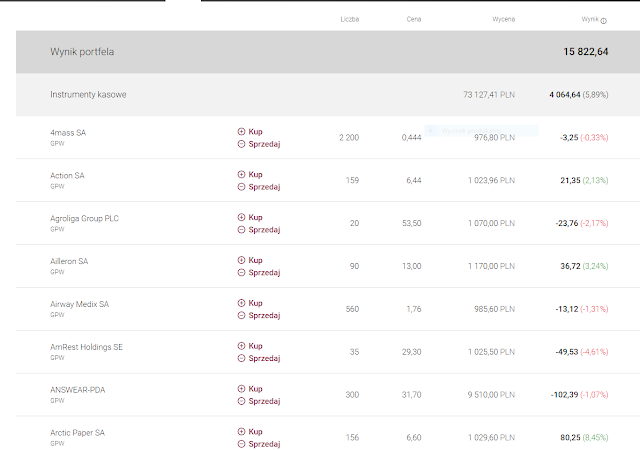Open the Ailleron SA instrument name
The image size is (640, 450).
pos(69,261)
